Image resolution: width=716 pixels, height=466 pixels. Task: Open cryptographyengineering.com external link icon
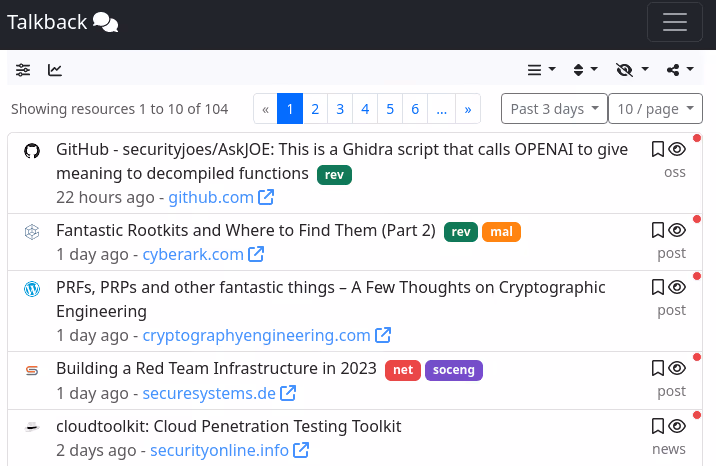pyautogui.click(x=383, y=335)
